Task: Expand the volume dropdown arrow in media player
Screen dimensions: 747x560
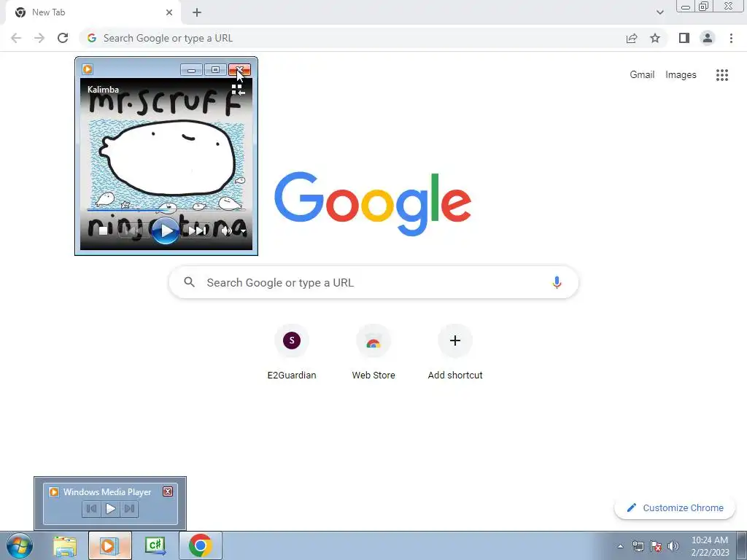Action: (x=243, y=231)
